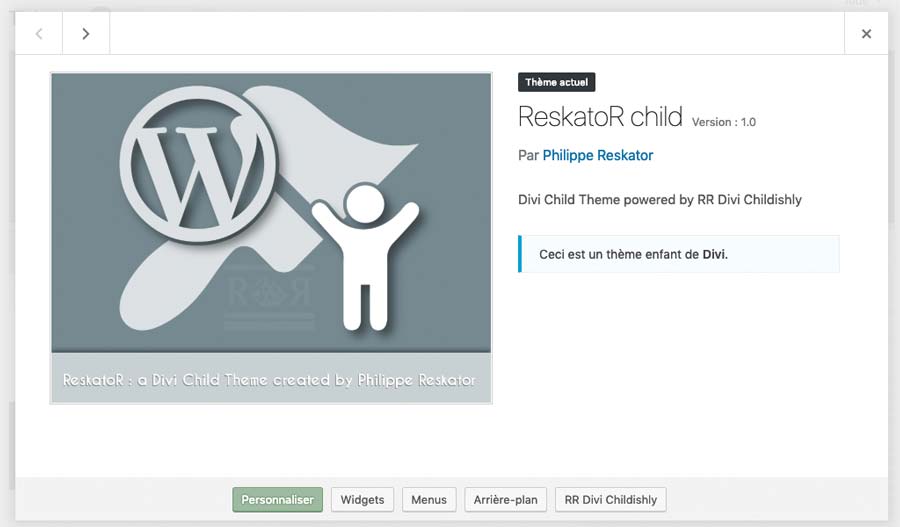
Task: Select the Arrière-plan button
Action: (x=505, y=499)
